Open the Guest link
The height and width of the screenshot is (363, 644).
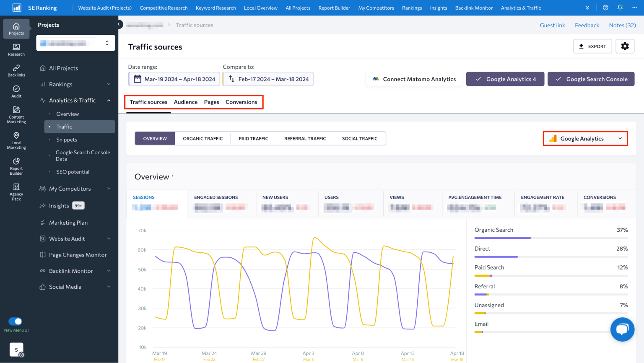point(552,25)
